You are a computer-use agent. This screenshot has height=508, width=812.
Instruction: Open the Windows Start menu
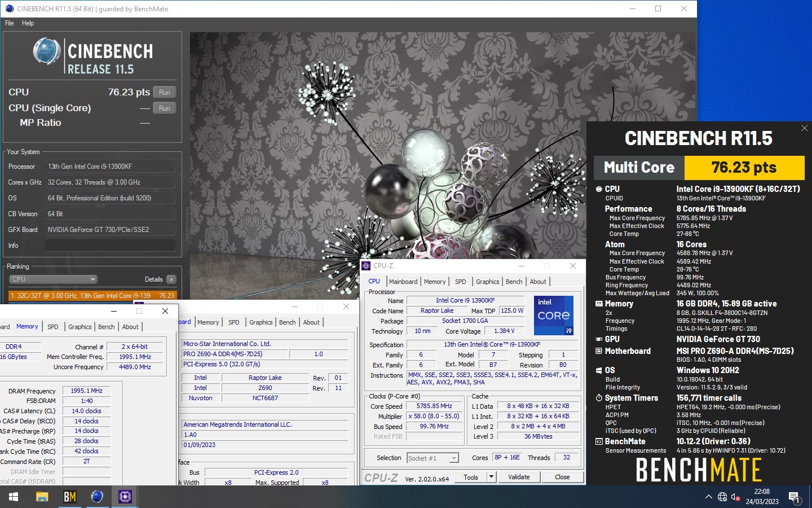(14, 497)
